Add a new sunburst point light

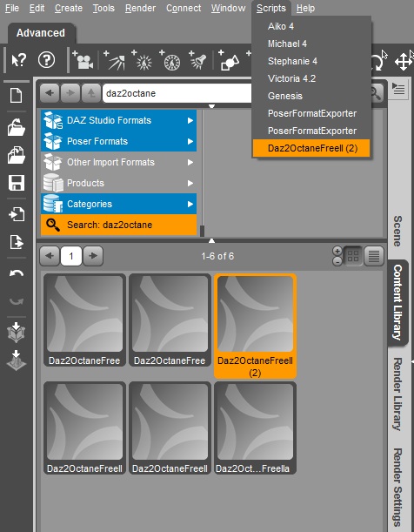point(142,60)
